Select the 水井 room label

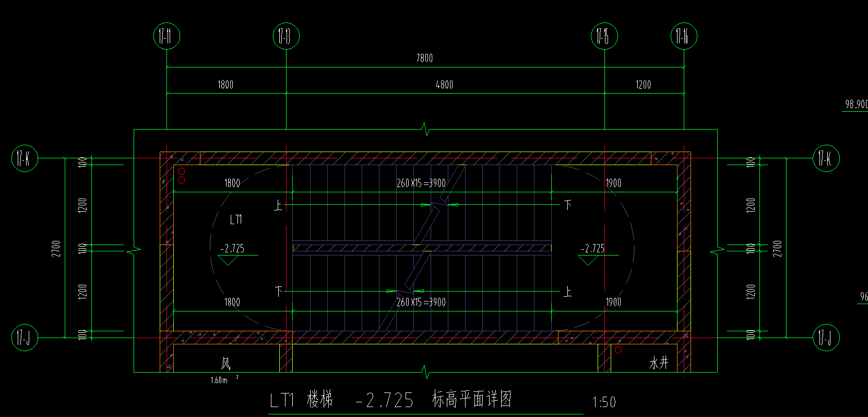[x=659, y=363]
